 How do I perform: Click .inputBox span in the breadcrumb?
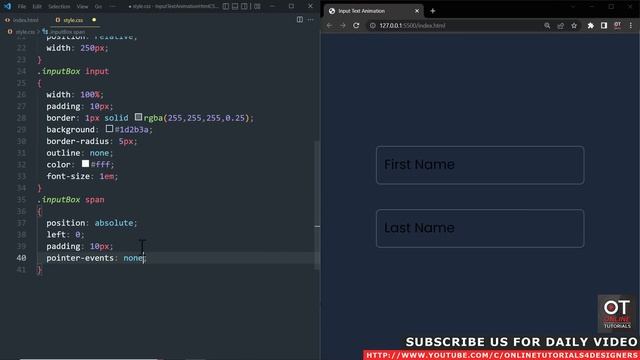pos(68,32)
